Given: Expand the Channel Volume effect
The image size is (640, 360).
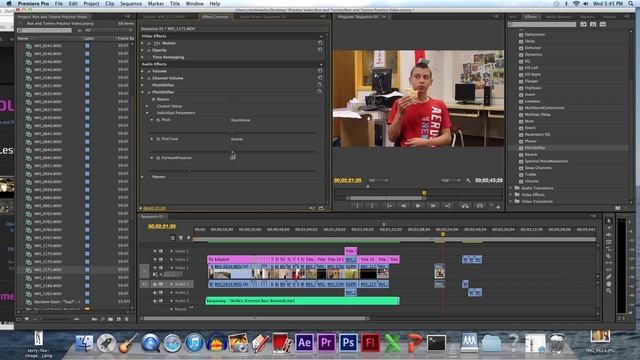Looking at the screenshot, I should tap(143, 78).
